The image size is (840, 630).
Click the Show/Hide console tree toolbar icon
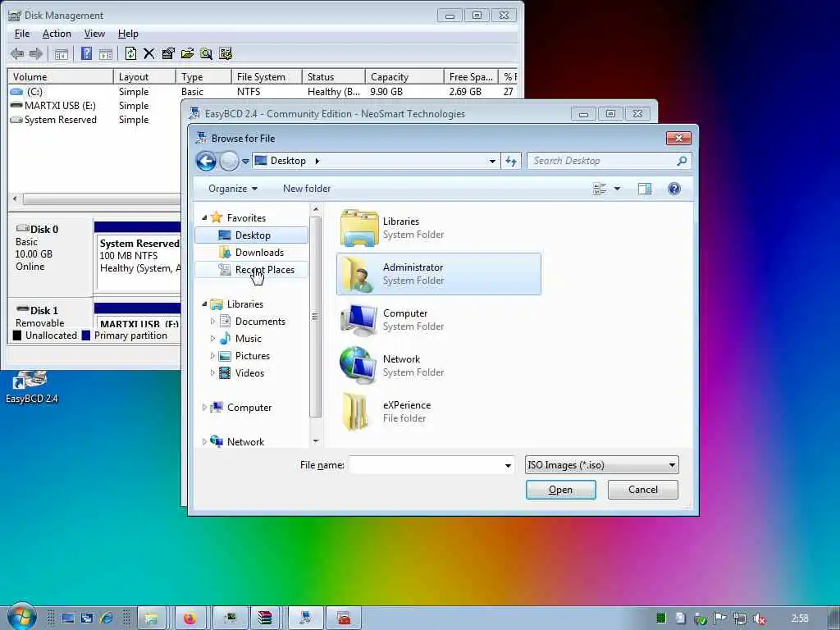(62, 53)
